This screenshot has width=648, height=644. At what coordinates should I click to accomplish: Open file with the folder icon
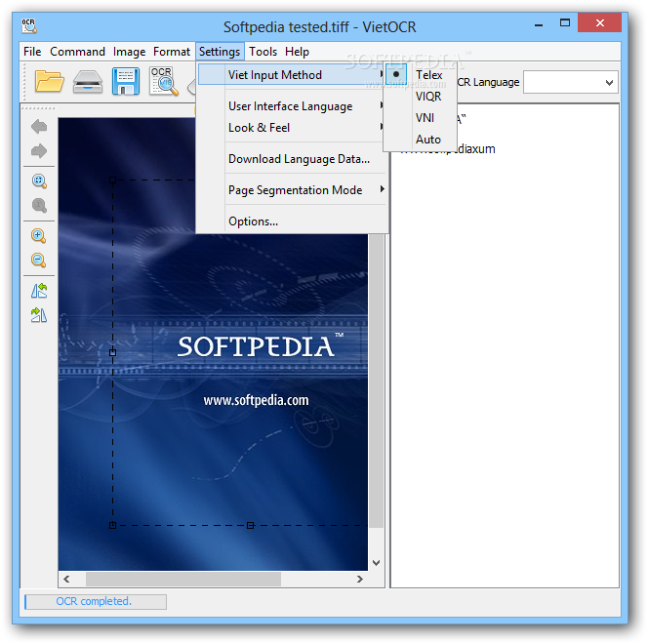tap(49, 81)
